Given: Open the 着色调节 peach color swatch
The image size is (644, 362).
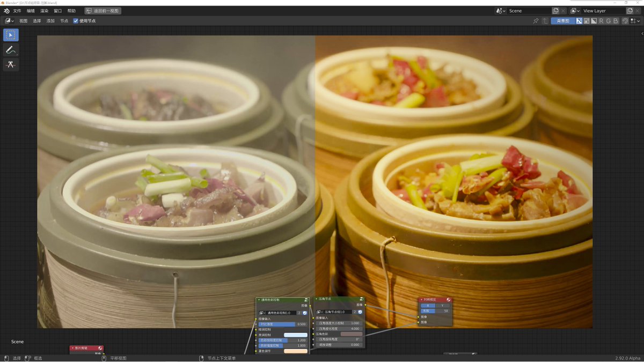Looking at the screenshot, I should [296, 351].
